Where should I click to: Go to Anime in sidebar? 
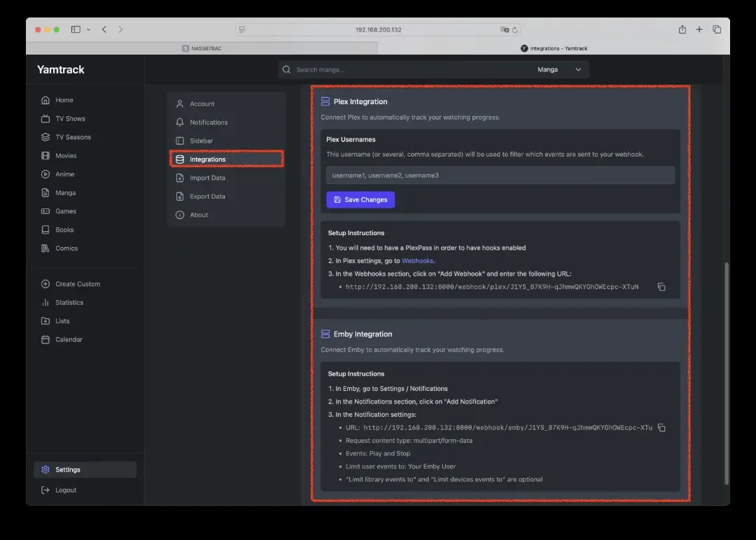click(x=65, y=174)
